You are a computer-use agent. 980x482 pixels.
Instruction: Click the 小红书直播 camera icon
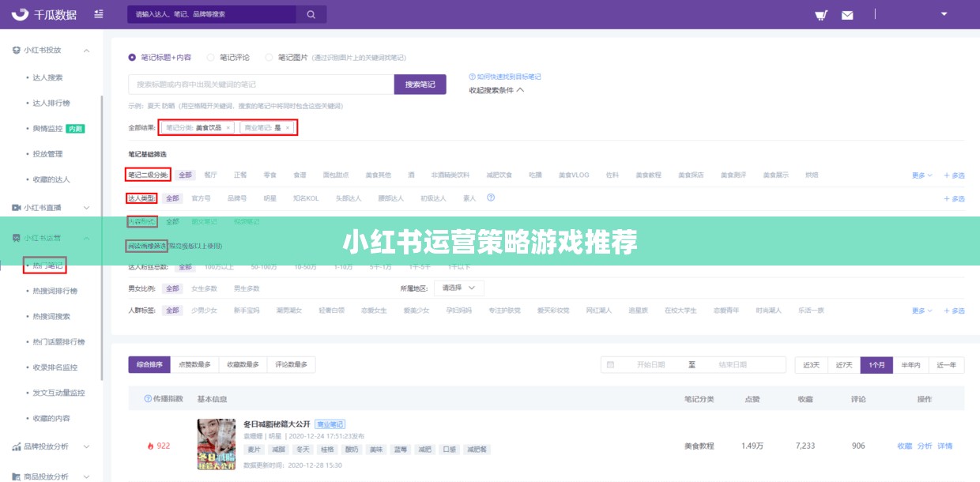pos(16,208)
